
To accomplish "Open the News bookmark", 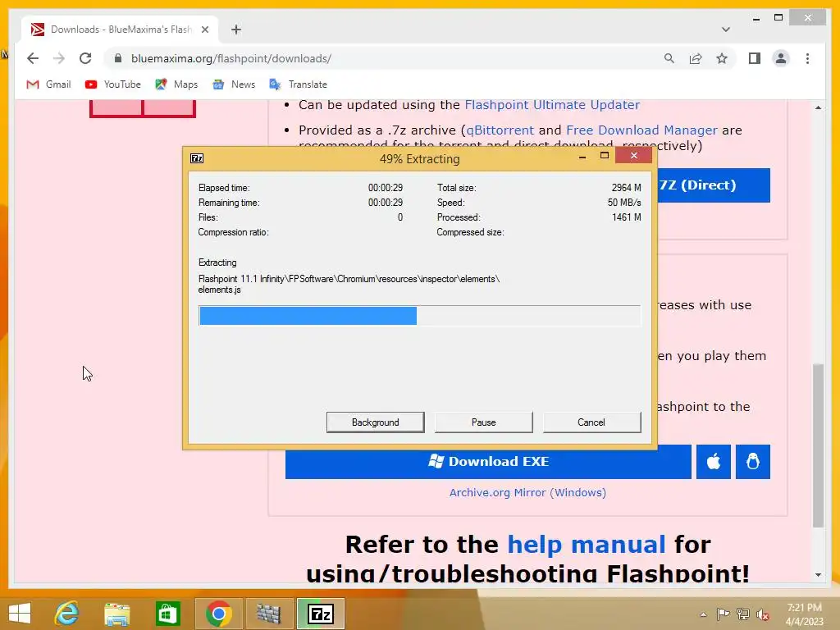I will [234, 84].
